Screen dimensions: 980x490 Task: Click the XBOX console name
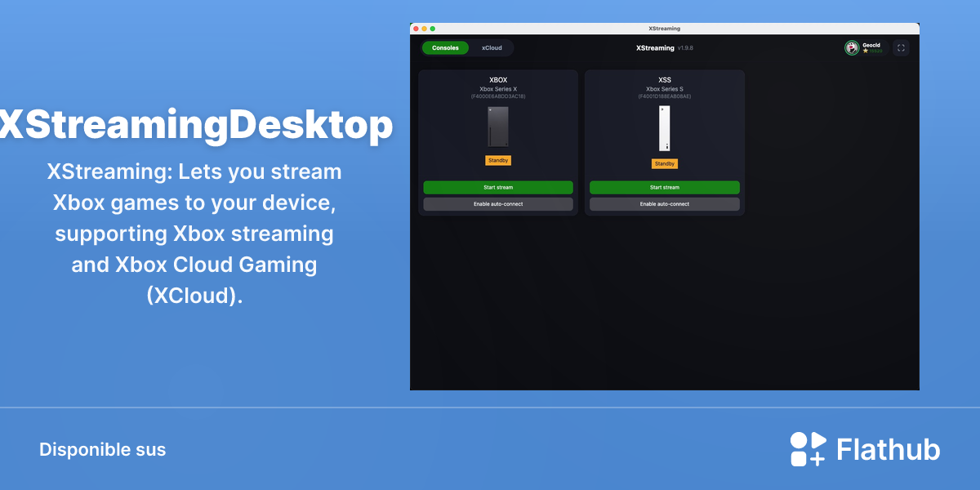(498, 80)
